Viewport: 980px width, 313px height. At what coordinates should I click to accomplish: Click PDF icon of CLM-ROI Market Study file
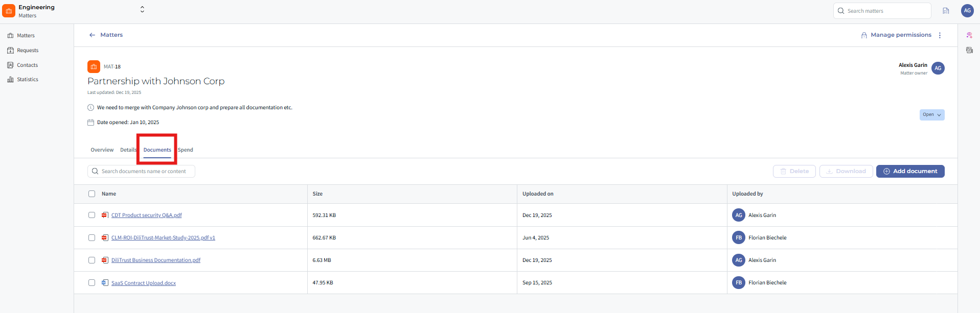point(105,238)
